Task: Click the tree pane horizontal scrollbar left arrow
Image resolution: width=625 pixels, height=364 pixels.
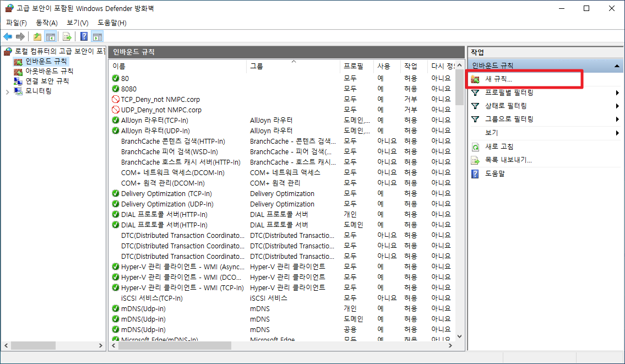Action: pyautogui.click(x=6, y=346)
